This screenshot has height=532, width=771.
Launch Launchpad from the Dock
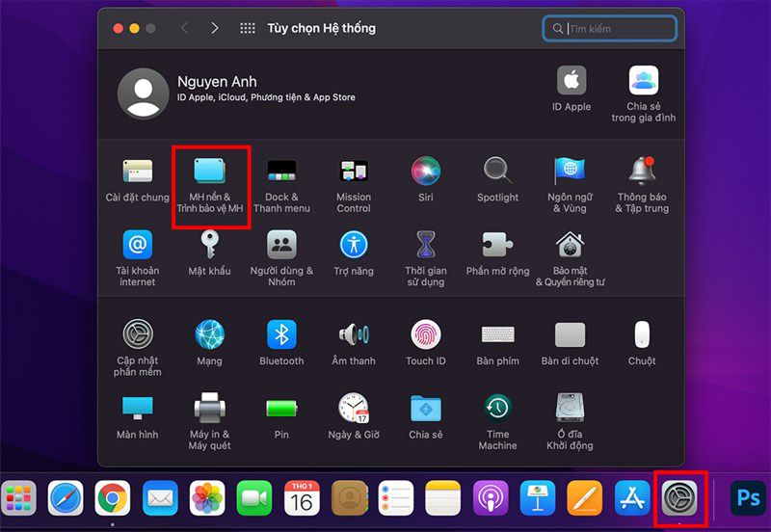[18, 498]
